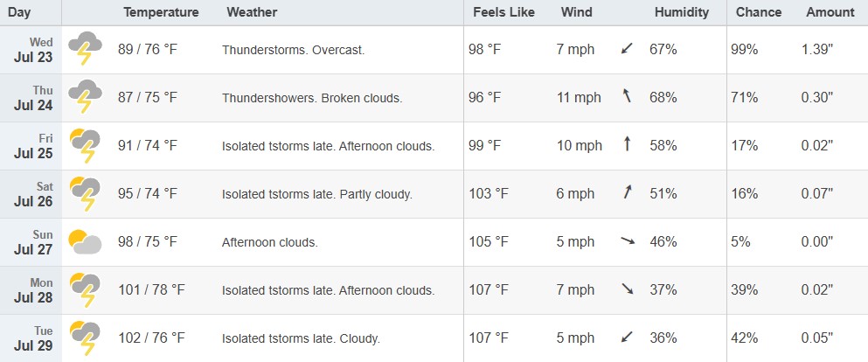Click the 'Afternoon clouds.' weather description for Sunday

coord(270,242)
